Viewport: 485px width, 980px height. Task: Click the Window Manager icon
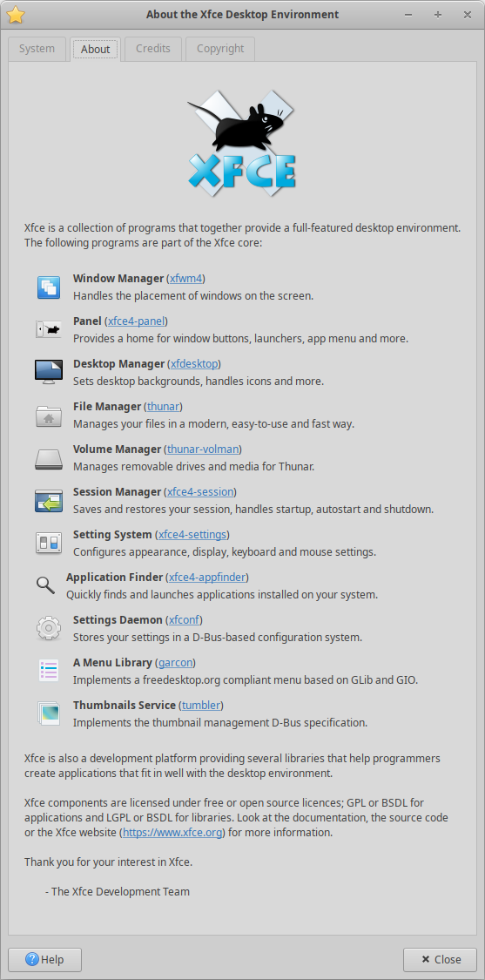[48, 287]
